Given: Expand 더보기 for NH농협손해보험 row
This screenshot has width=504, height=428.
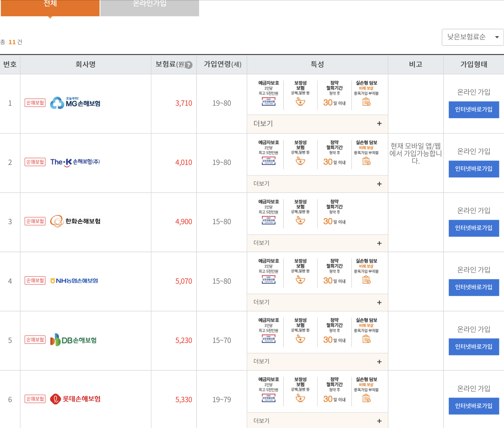Looking at the screenshot, I should [317, 302].
